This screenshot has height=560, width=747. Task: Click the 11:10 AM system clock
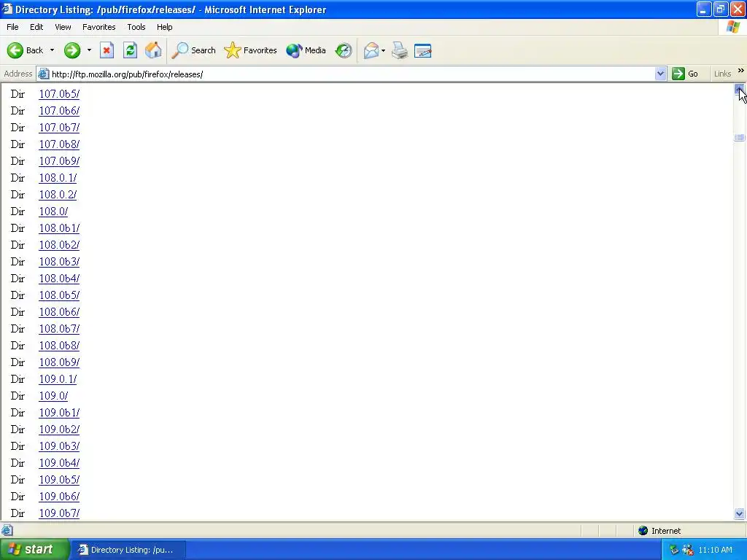coord(715,550)
